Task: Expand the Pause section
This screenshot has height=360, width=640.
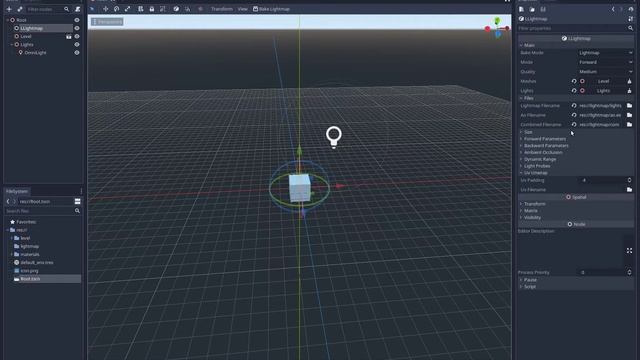Action: (576, 280)
